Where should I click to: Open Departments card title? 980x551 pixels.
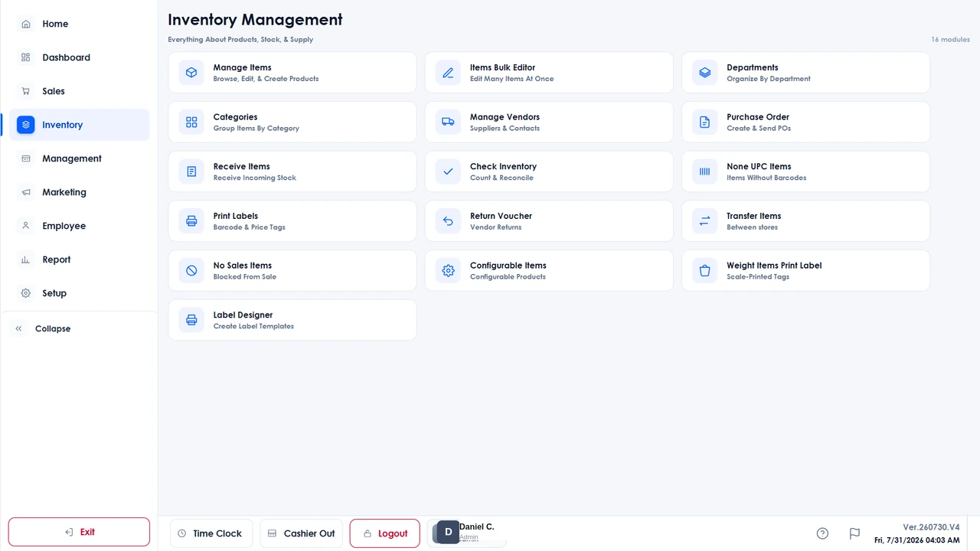(752, 67)
